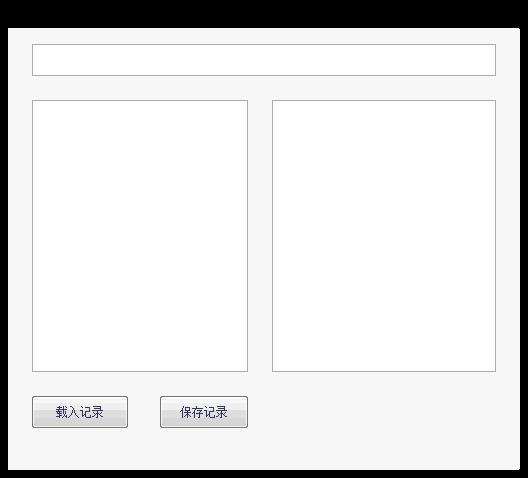Click the empty left text area

click(140, 236)
